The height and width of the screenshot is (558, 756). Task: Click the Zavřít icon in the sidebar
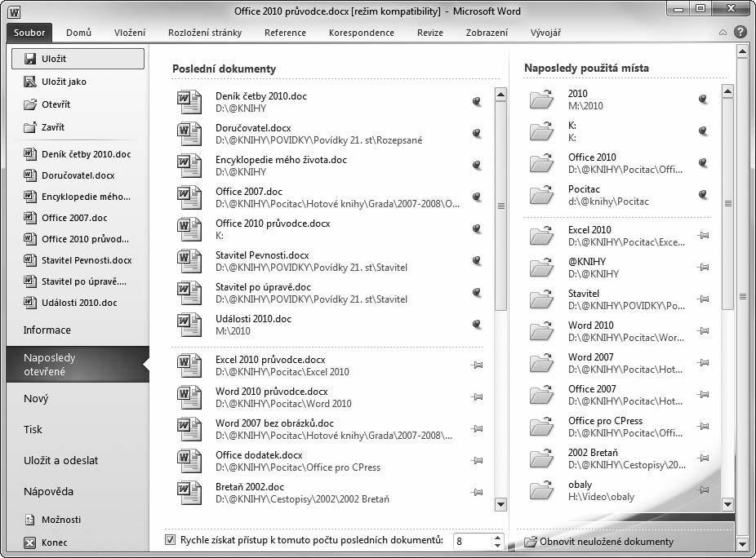tap(30, 127)
